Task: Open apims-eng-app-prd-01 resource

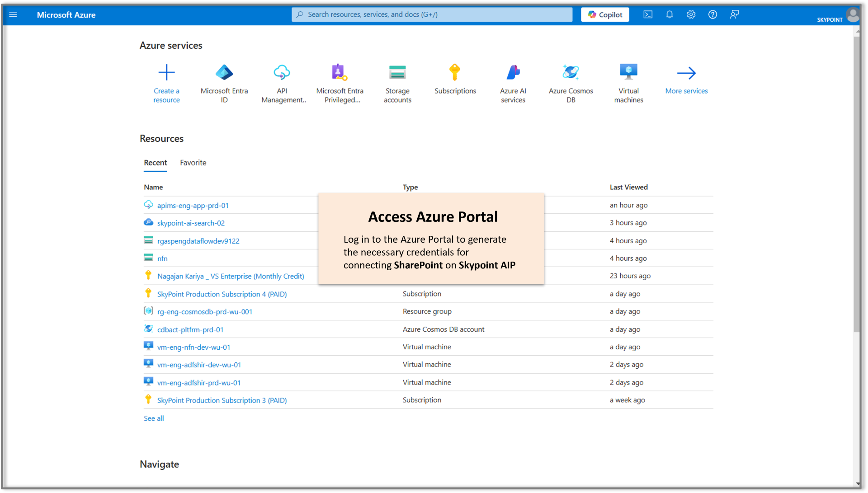Action: click(x=192, y=205)
